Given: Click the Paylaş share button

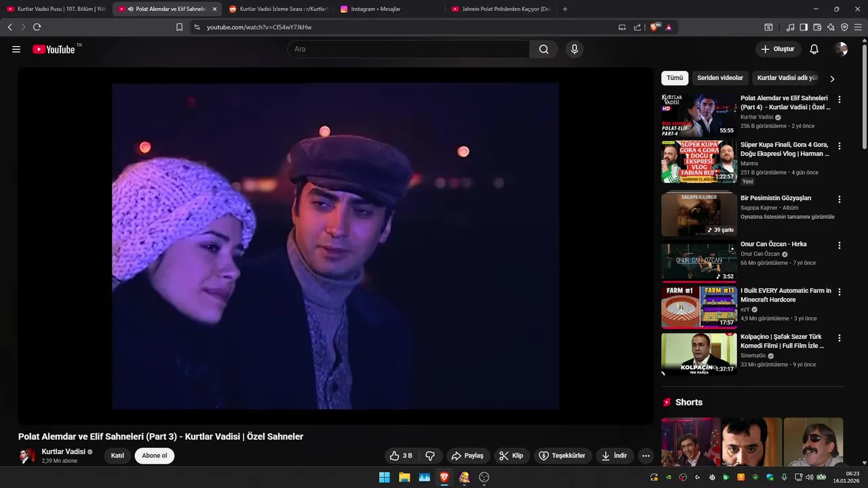Looking at the screenshot, I should (467, 455).
